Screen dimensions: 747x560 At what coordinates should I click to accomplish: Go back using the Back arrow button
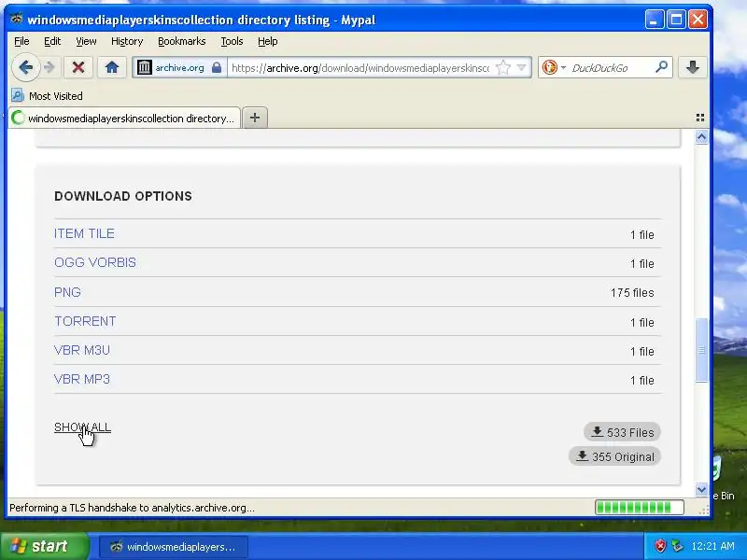pos(25,67)
